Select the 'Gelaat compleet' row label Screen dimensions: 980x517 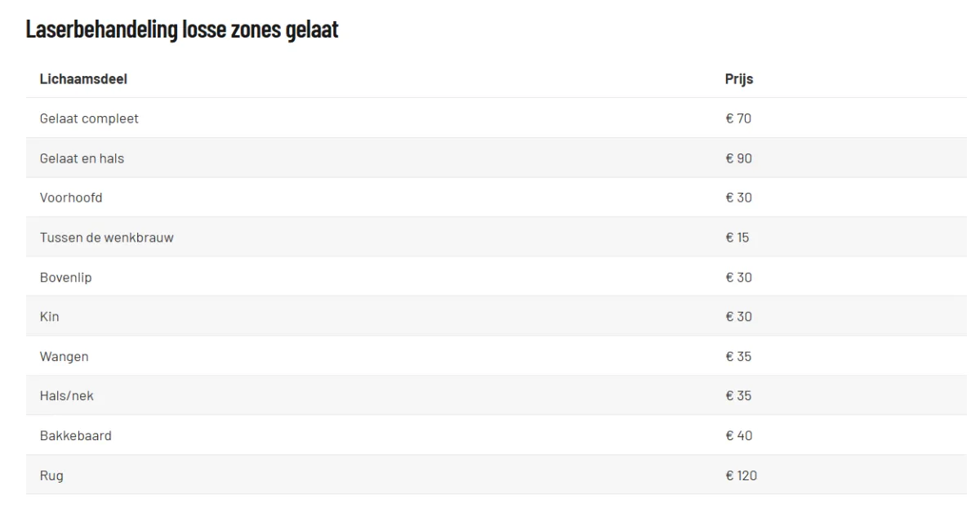tap(89, 118)
